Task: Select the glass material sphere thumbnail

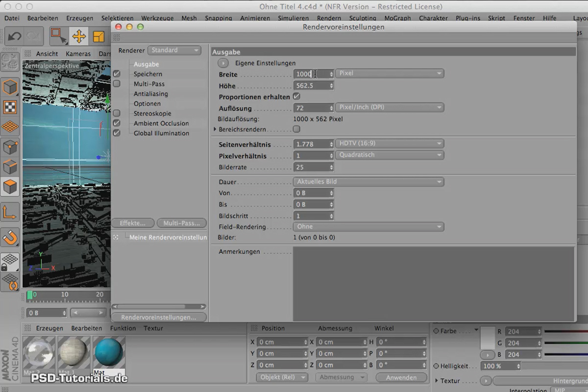Action: point(39,353)
